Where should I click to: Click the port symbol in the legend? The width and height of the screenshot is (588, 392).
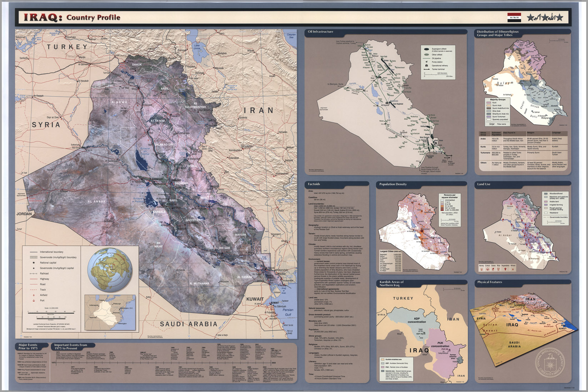[x=34, y=300]
